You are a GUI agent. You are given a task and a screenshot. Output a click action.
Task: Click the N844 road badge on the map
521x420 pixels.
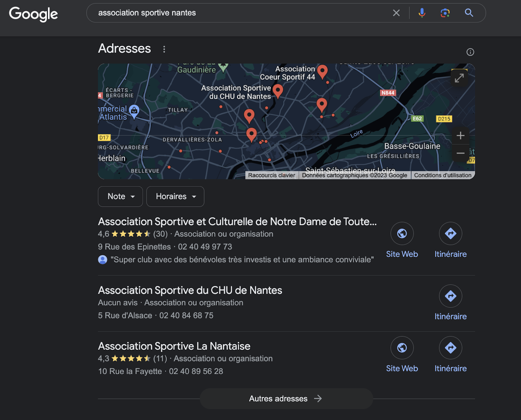click(388, 93)
